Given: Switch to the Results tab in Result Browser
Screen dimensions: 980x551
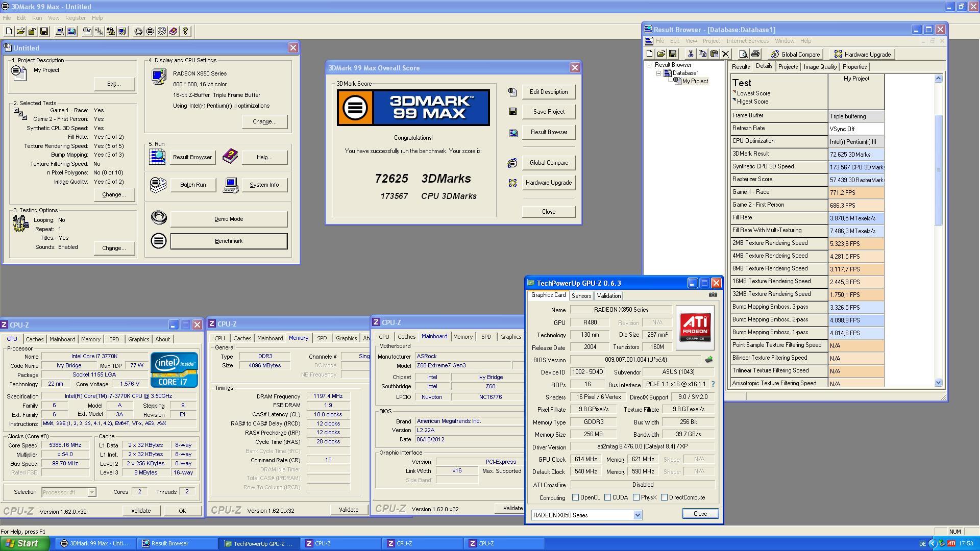Looking at the screenshot, I should click(741, 67).
